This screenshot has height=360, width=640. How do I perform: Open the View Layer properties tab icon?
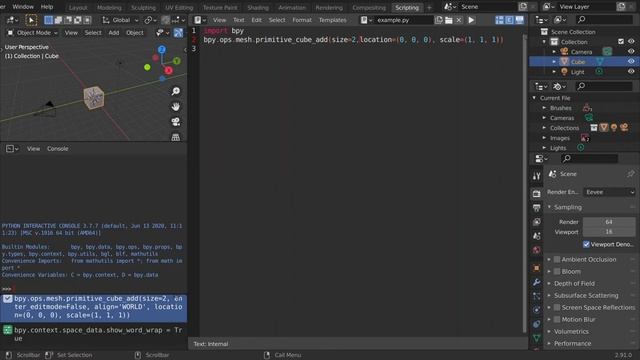pos(536,222)
